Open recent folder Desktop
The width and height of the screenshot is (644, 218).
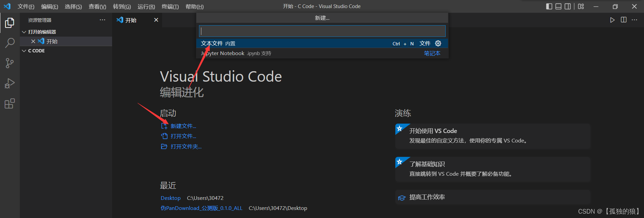170,198
